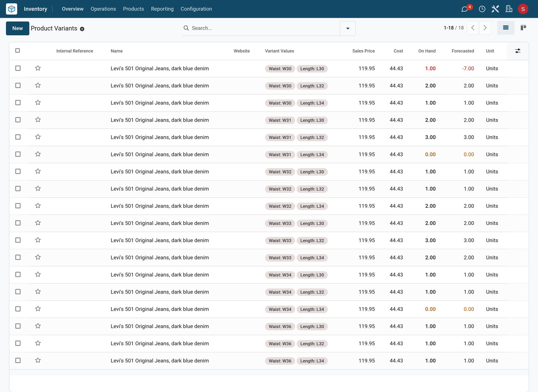Click the -7.00 forecasted value
The height and width of the screenshot is (392, 538).
[x=468, y=68]
